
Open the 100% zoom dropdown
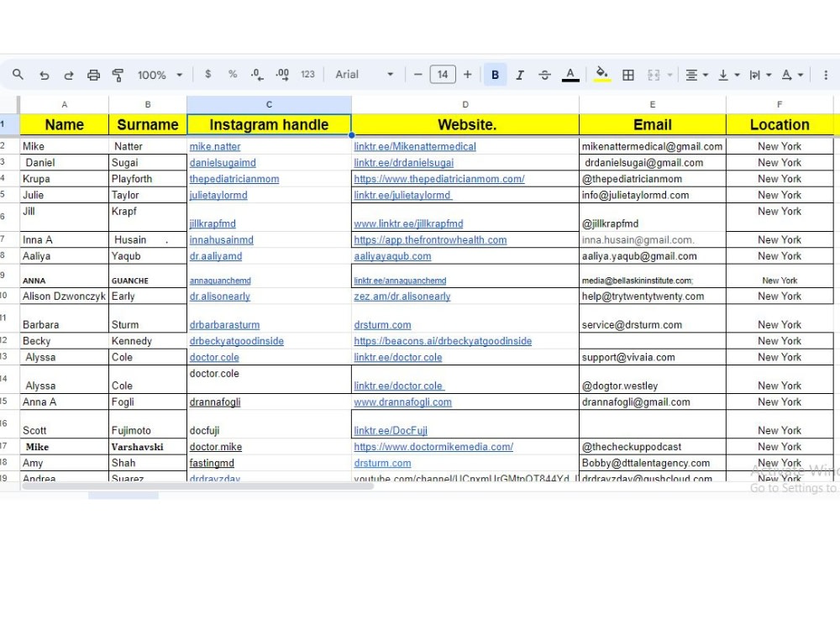[x=160, y=75]
